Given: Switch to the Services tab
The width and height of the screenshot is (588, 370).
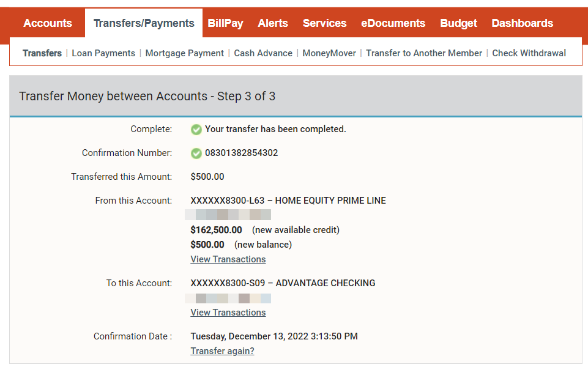Looking at the screenshot, I should pyautogui.click(x=325, y=23).
